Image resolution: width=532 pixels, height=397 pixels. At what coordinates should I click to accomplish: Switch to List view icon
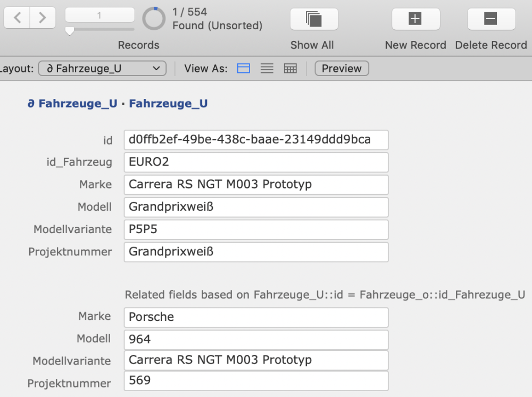tap(267, 69)
